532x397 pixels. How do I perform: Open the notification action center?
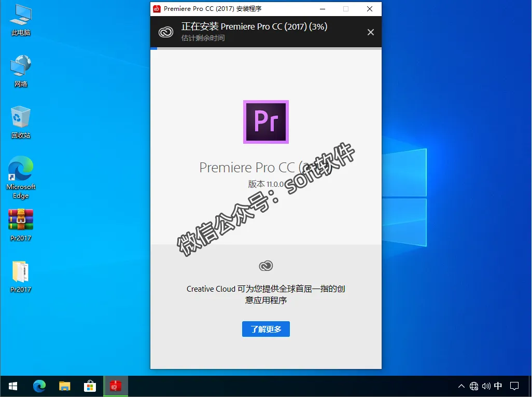pos(514,386)
